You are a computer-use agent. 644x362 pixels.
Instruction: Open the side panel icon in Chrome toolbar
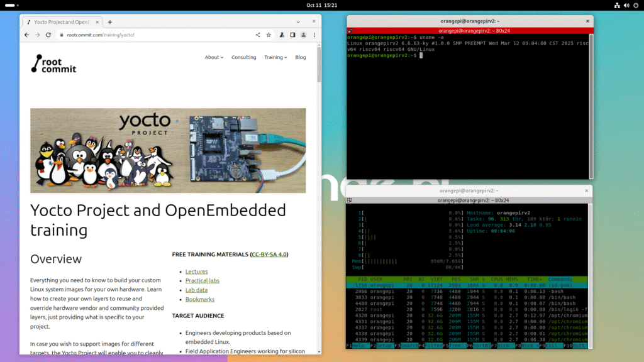pos(292,35)
